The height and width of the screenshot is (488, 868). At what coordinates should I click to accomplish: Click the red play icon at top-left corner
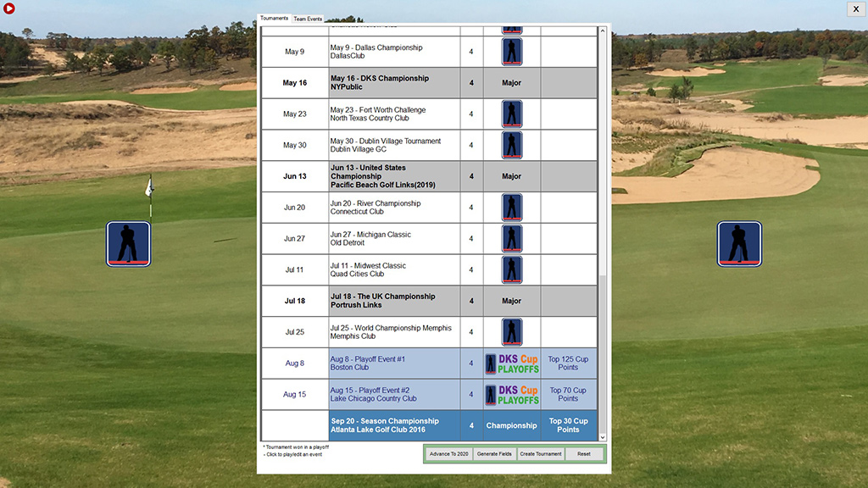point(8,8)
